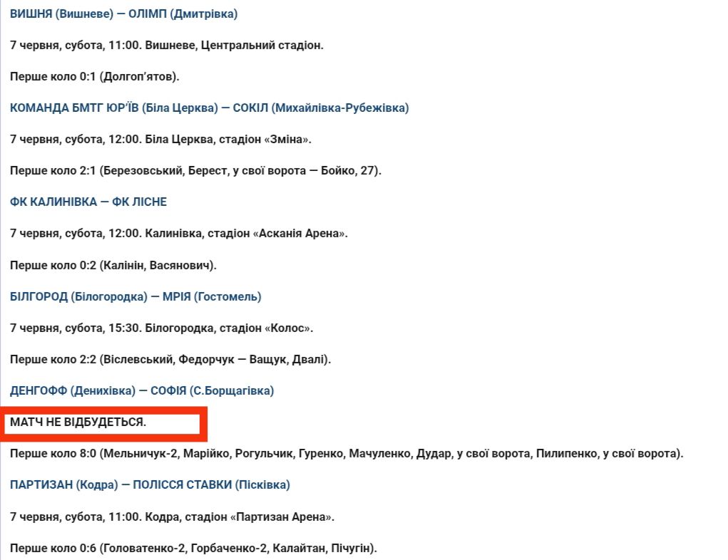Open БІЛГОРОД — МРІЯ match link
The width and height of the screenshot is (728, 560).
(135, 296)
